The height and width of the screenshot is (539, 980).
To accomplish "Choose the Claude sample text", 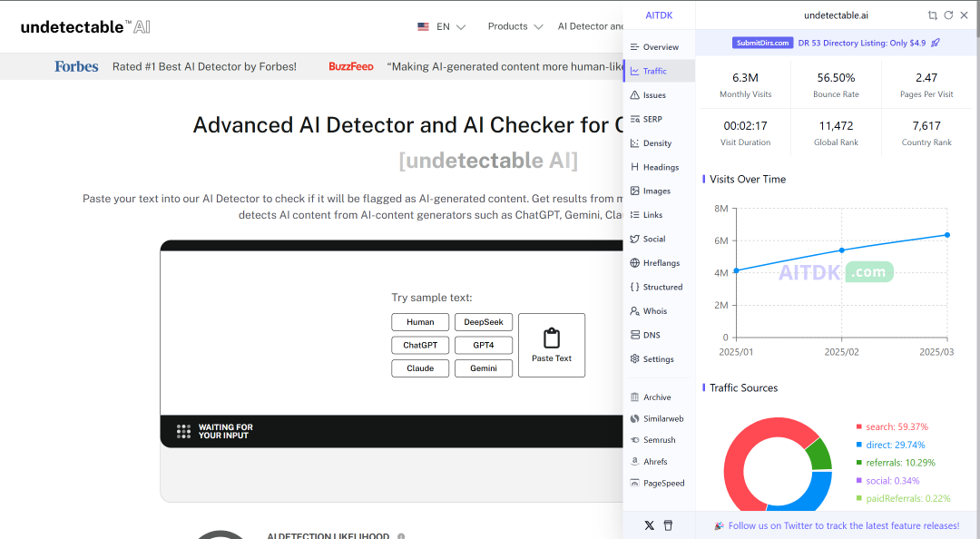I will 420,368.
